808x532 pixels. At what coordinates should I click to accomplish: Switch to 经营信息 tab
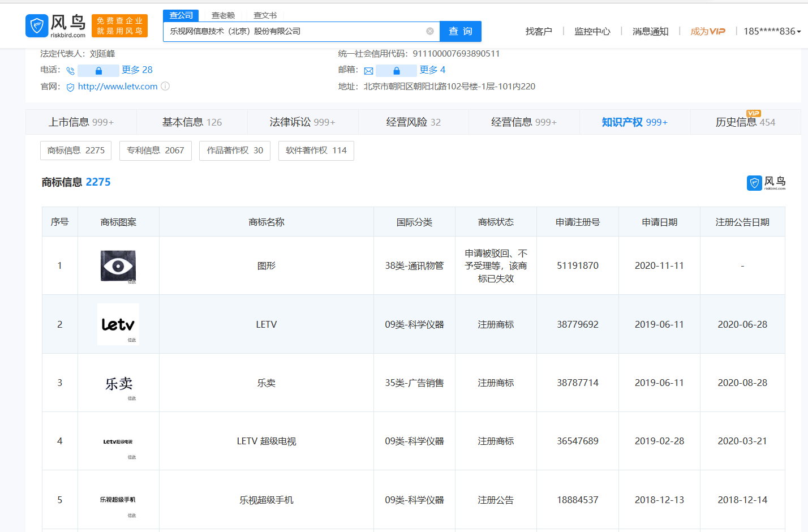tap(524, 122)
